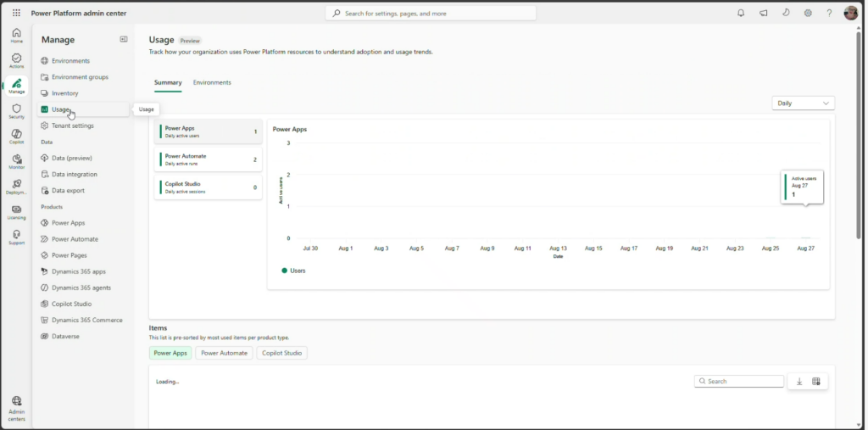Screen dimensions: 868x430
Task: Go to Home in left rail
Action: click(x=17, y=36)
